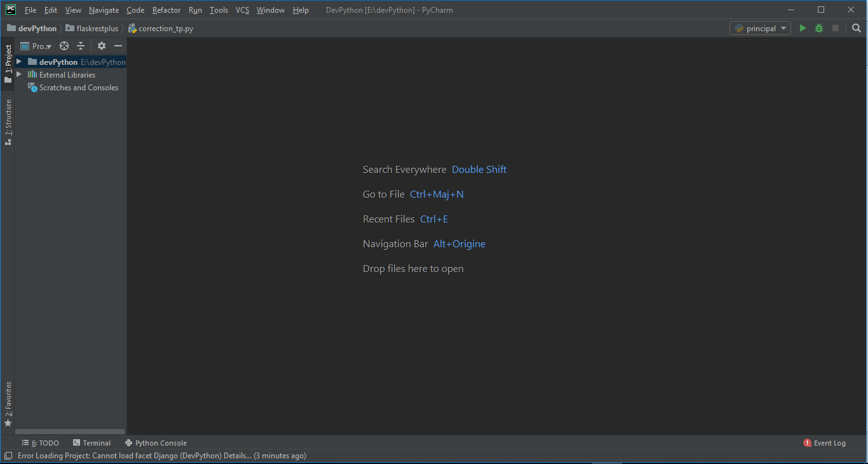Toggle the Structure tool window

[x=8, y=122]
